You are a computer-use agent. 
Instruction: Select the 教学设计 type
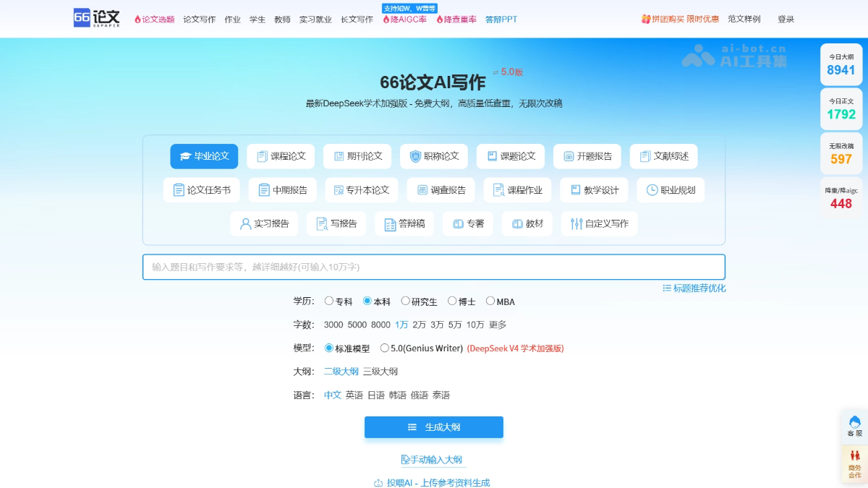594,190
